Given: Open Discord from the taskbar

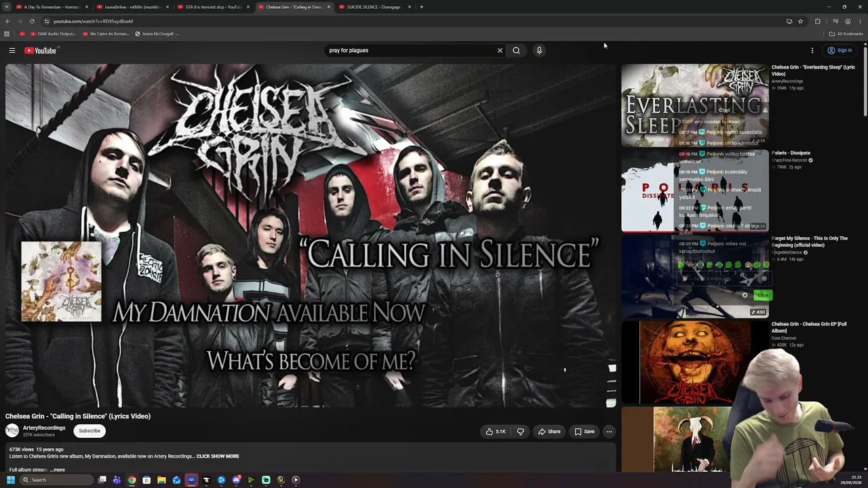Looking at the screenshot, I should 236,480.
